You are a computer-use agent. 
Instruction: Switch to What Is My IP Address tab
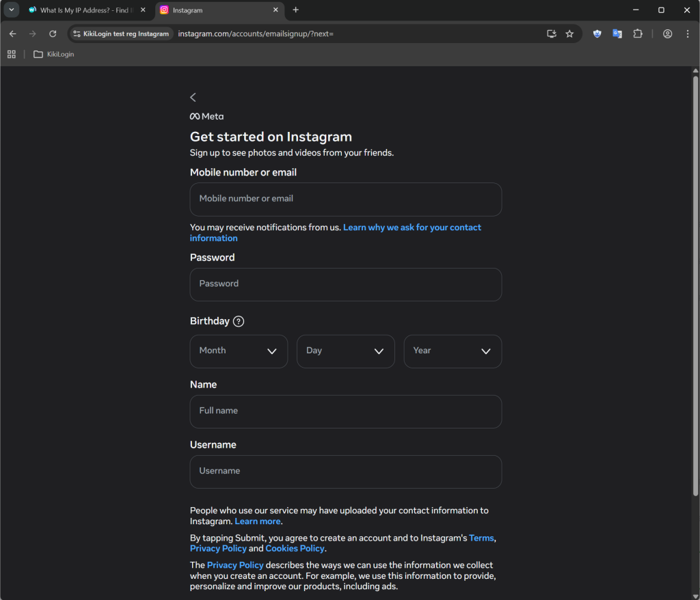pos(87,10)
